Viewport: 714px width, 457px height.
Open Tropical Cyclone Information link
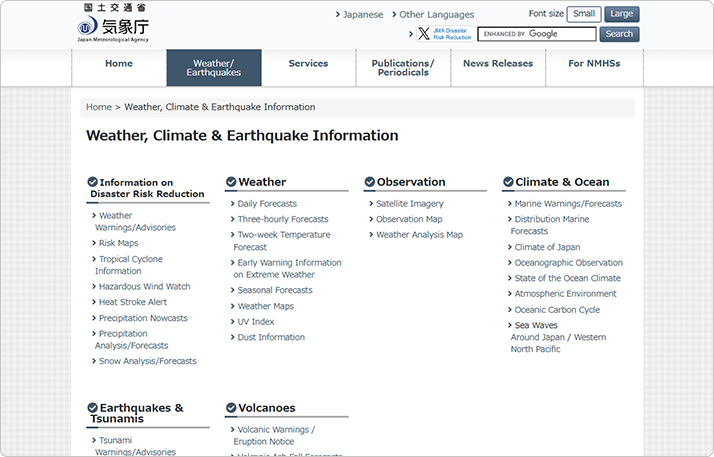pos(128,265)
